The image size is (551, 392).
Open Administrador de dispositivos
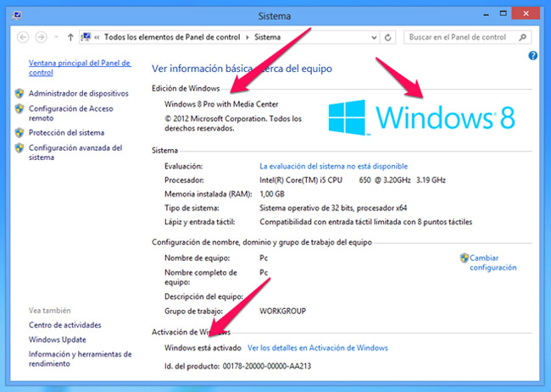click(79, 93)
